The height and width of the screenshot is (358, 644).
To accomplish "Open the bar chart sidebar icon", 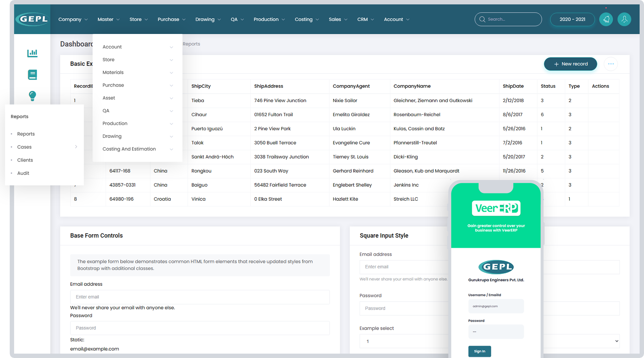I will pyautogui.click(x=32, y=53).
